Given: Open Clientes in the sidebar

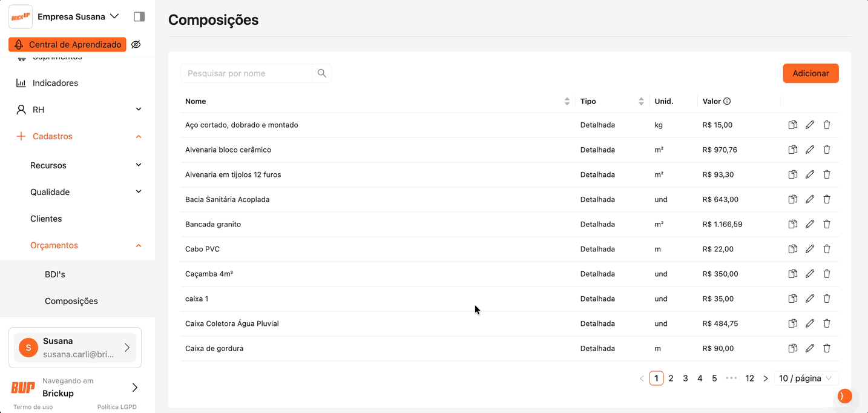Looking at the screenshot, I should tap(46, 219).
